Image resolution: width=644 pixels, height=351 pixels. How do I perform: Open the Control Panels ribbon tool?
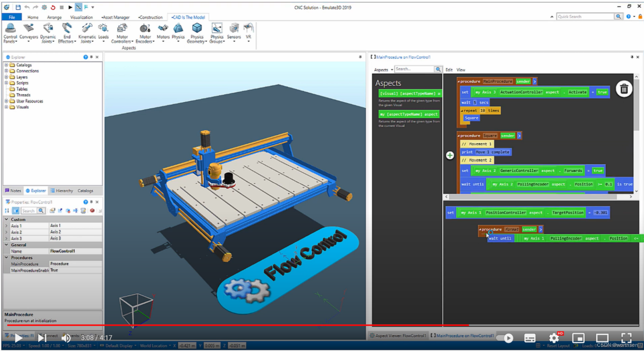pyautogui.click(x=10, y=33)
